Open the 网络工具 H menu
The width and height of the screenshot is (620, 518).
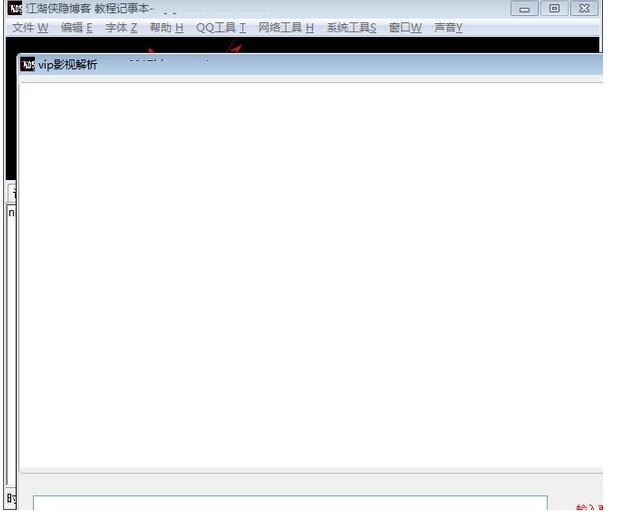285,27
